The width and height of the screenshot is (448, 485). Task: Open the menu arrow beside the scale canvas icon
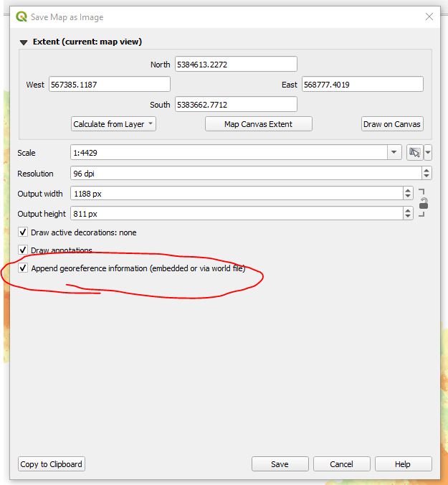(428, 152)
